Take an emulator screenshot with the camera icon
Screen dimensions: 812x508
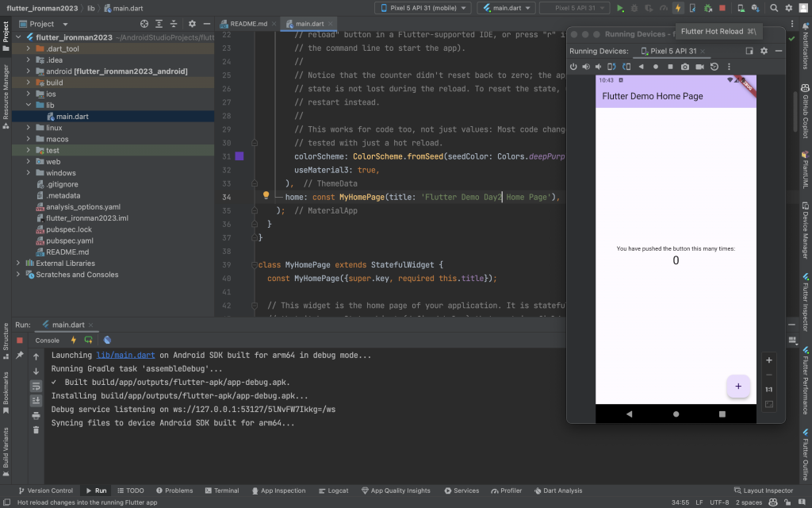[x=685, y=67]
